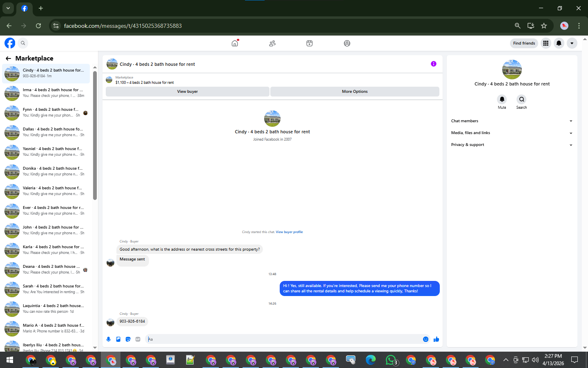Mute this conversation with the bell button

[502, 99]
